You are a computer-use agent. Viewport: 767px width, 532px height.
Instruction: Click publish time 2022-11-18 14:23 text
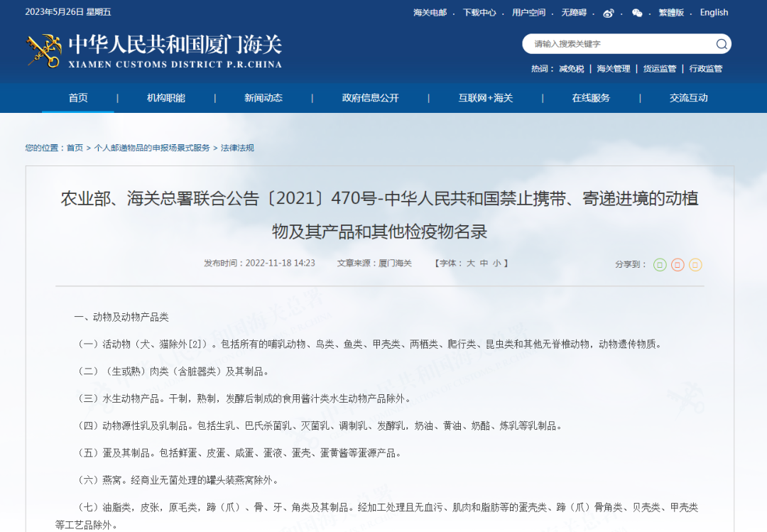pyautogui.click(x=259, y=264)
